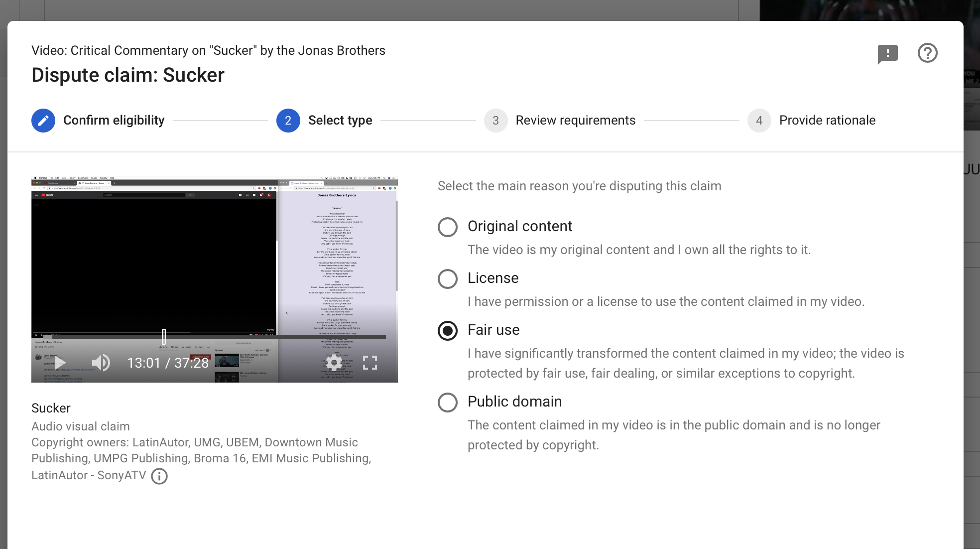Open the help question mark icon
980x549 pixels.
click(x=927, y=53)
